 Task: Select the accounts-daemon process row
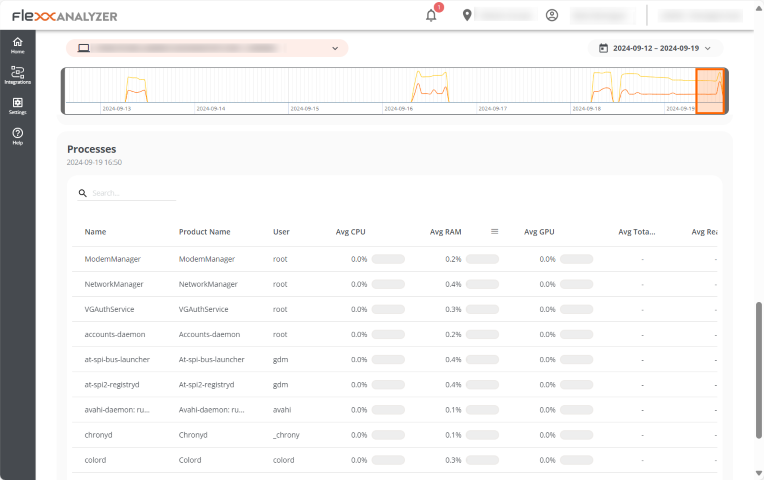point(395,334)
